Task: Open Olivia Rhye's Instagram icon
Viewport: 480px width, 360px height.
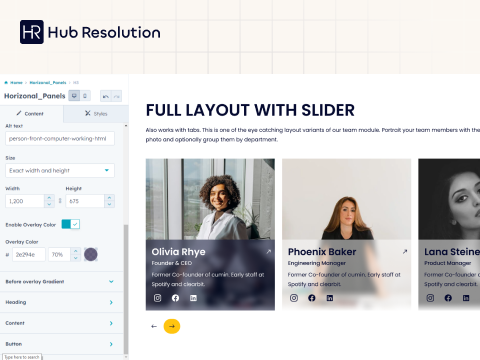Action: [x=157, y=298]
